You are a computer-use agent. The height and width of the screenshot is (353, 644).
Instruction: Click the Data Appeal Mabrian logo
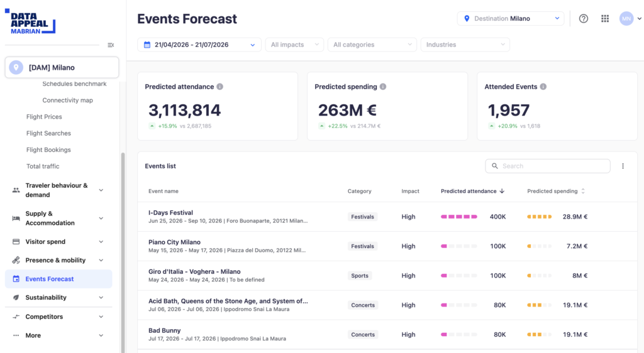point(30,21)
